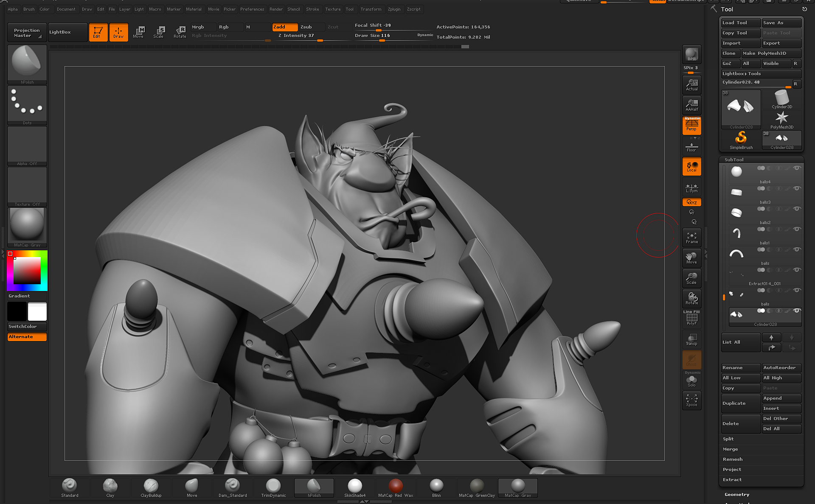
Task: Click the AAHalf zoom button
Action: 691,105
